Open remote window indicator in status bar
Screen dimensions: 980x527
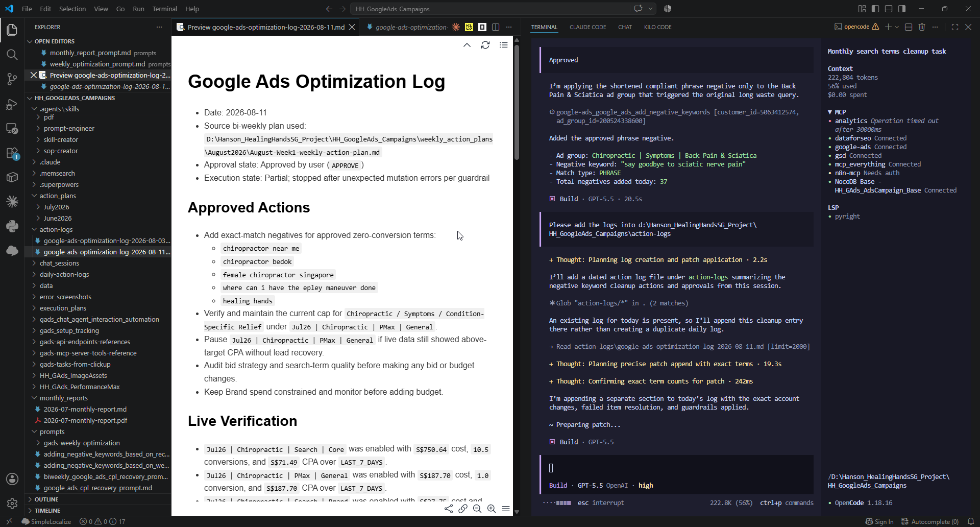click(x=9, y=521)
